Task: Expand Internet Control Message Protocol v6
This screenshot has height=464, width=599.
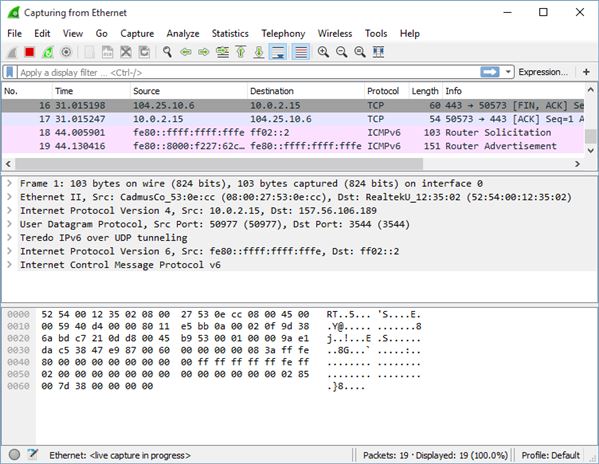Action: 9,265
